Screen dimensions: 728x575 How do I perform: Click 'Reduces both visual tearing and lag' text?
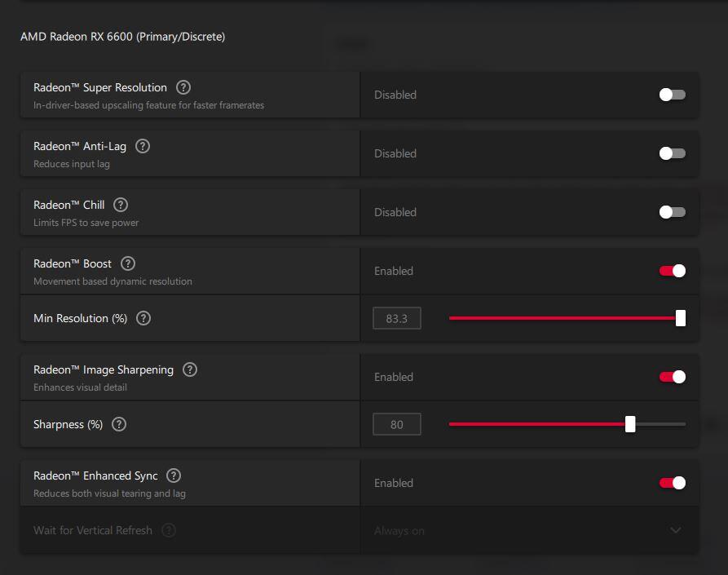[x=109, y=493]
